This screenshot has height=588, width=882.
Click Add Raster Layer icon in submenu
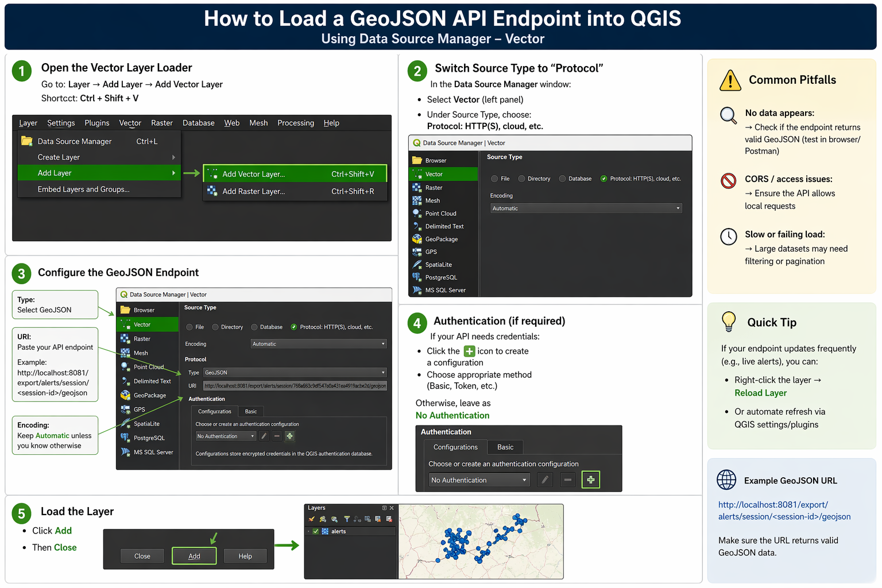[212, 191]
